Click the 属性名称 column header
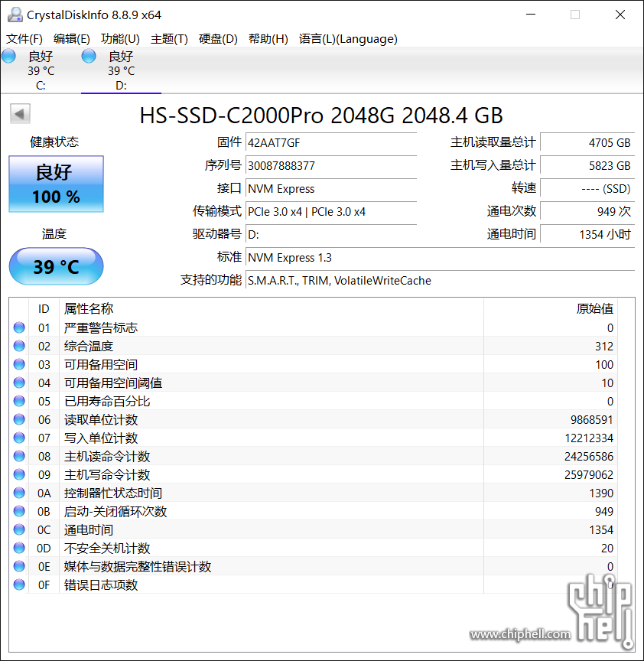644x661 pixels. point(272,309)
